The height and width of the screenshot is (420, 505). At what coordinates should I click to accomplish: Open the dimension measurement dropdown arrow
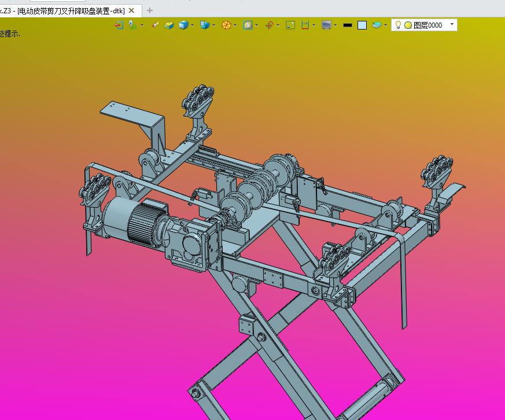tap(314, 25)
